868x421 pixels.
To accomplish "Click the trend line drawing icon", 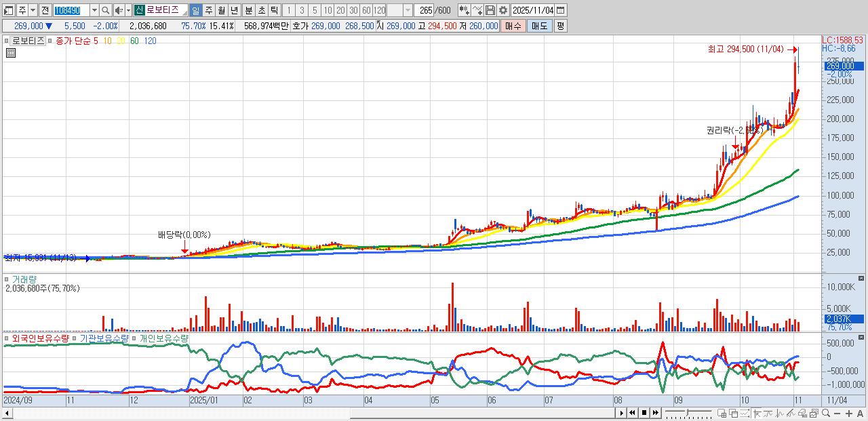I will (768, 413).
